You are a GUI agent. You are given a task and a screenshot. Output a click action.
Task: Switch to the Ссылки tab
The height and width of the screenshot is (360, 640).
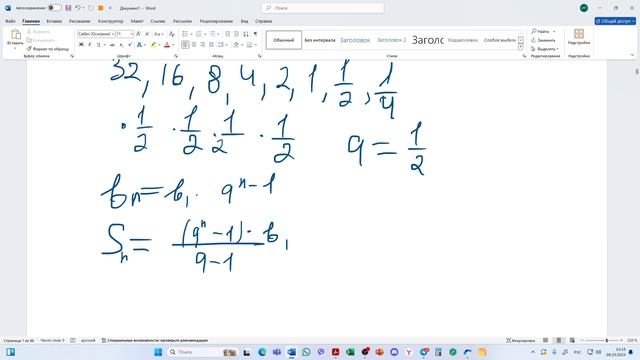[x=158, y=21]
